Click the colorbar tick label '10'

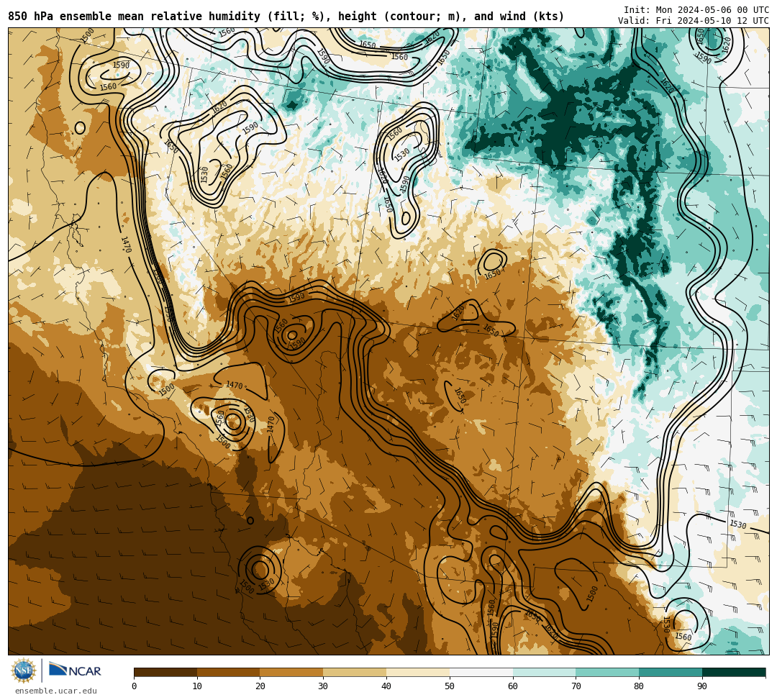point(197,686)
